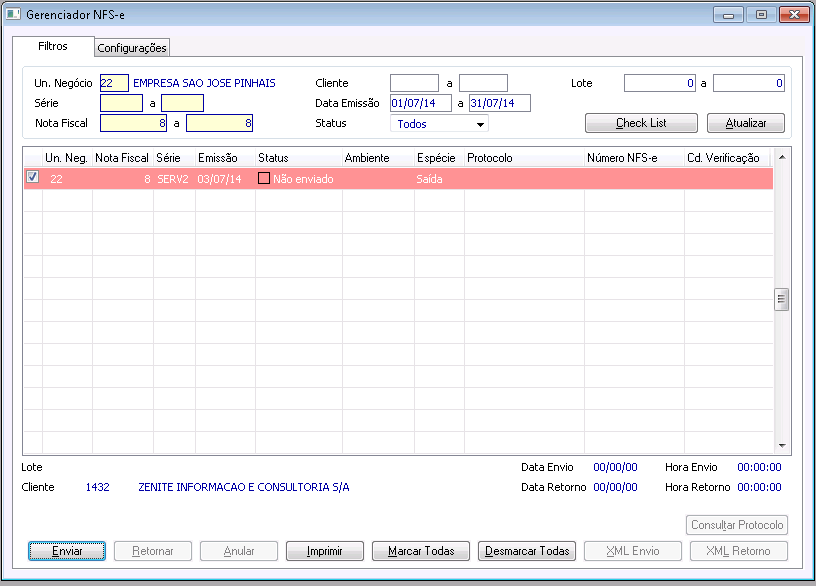Maximize the Gerenciador NFS-e window
This screenshot has width=816, height=586.
tap(761, 15)
